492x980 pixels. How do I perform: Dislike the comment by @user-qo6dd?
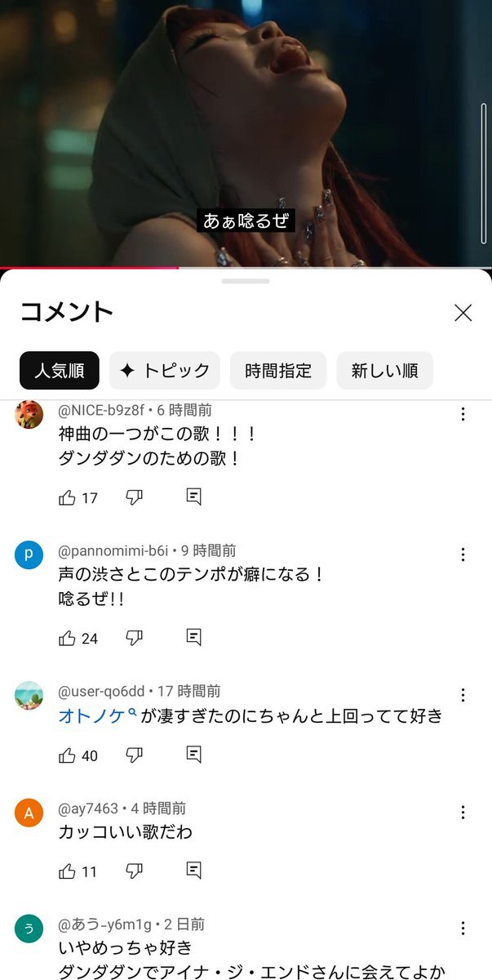click(135, 755)
